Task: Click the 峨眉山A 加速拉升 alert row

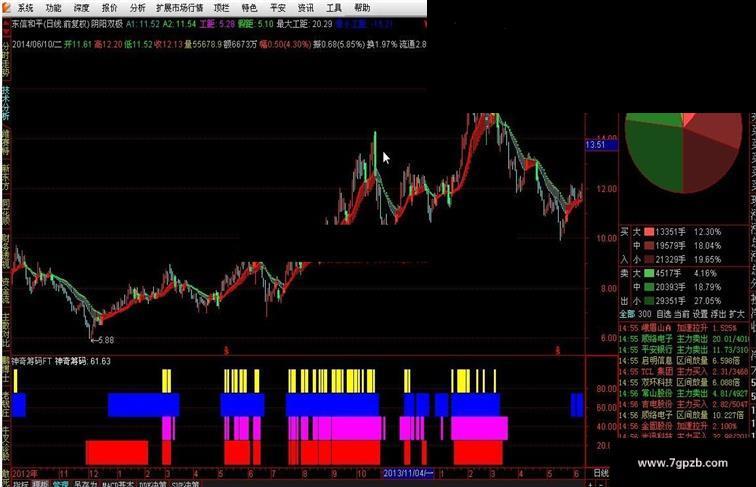Action: (x=684, y=328)
